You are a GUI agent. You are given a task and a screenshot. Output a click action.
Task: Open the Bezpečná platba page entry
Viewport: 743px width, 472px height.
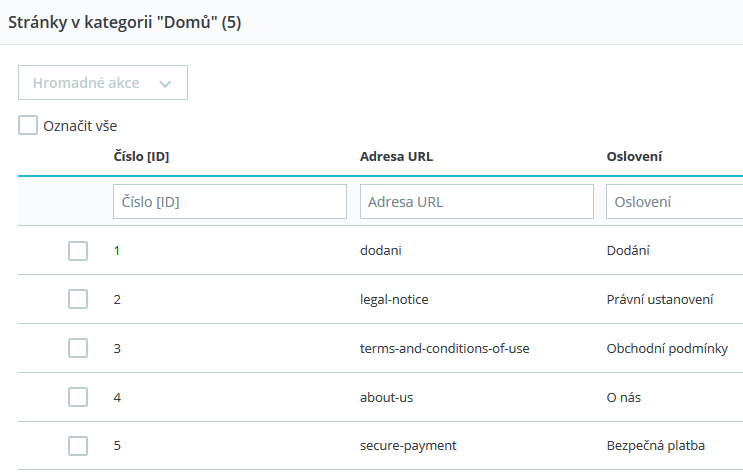coord(656,446)
